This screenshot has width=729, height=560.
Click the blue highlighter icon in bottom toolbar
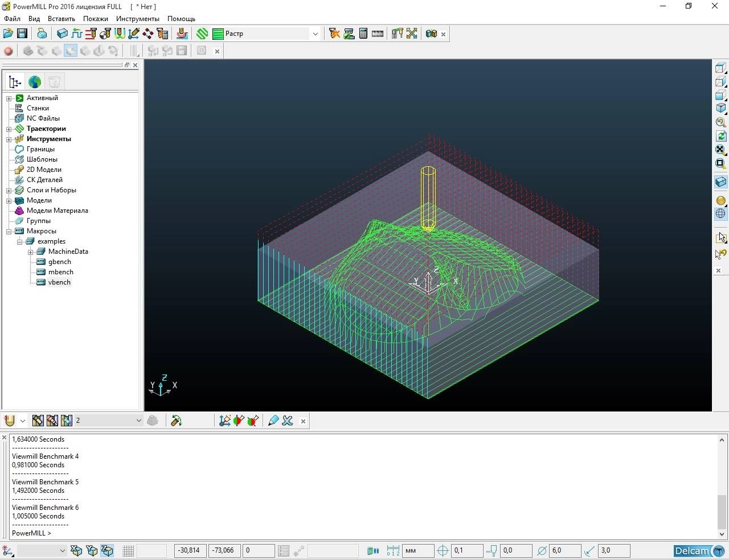pyautogui.click(x=273, y=421)
